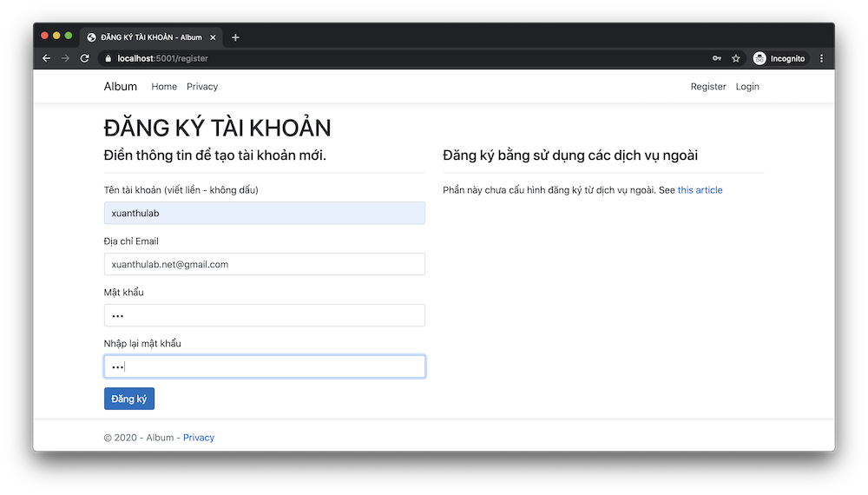Click the Album brand link
The image size is (868, 495).
[120, 86]
